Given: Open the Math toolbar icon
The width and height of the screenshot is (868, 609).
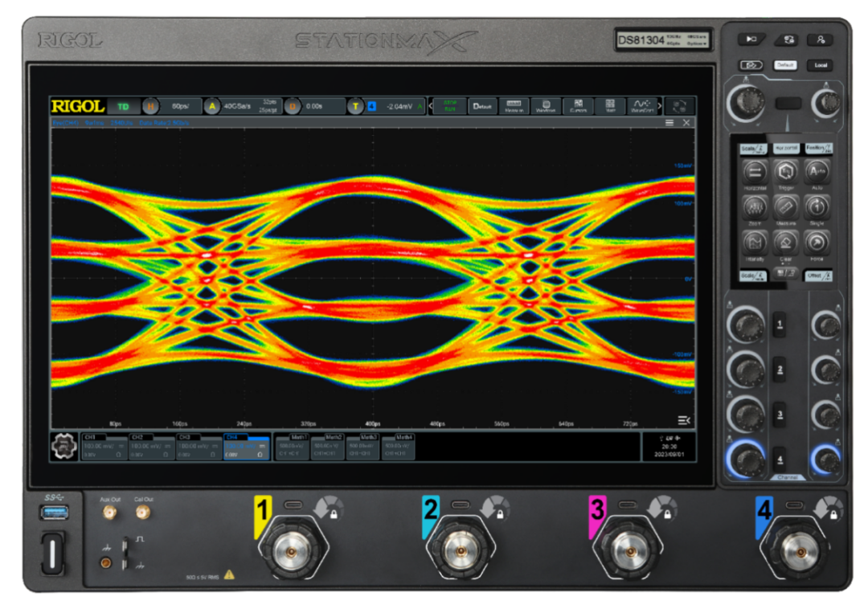Looking at the screenshot, I should (610, 106).
